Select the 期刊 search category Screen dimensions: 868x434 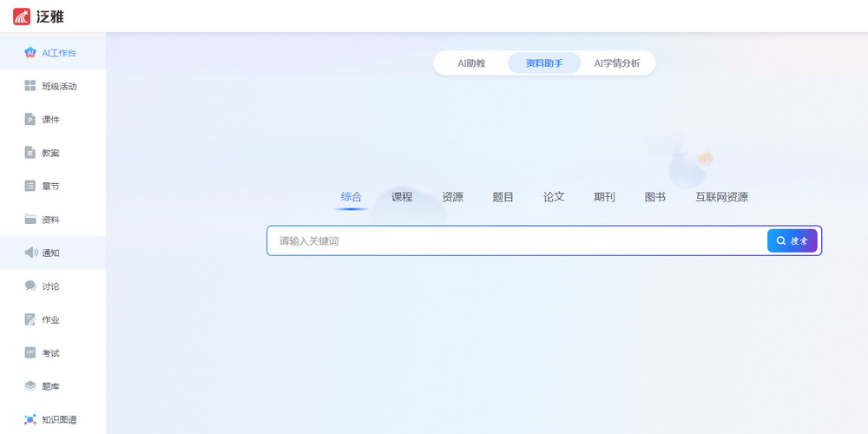[x=604, y=197]
